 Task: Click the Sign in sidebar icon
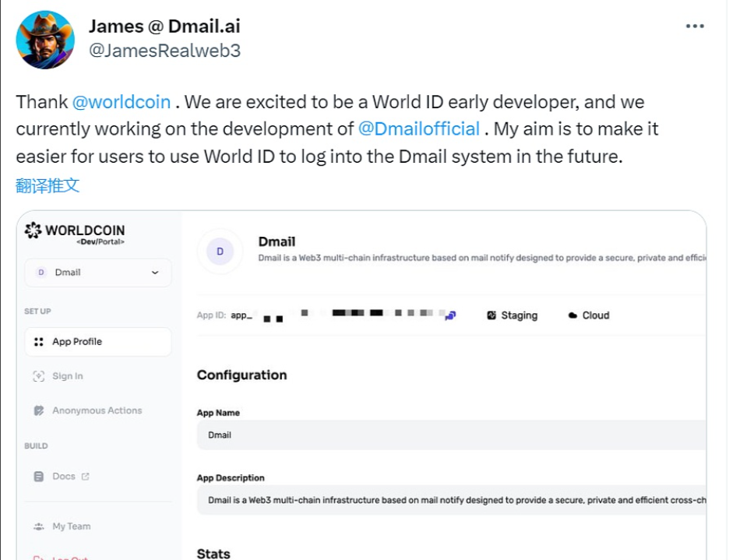click(x=39, y=376)
